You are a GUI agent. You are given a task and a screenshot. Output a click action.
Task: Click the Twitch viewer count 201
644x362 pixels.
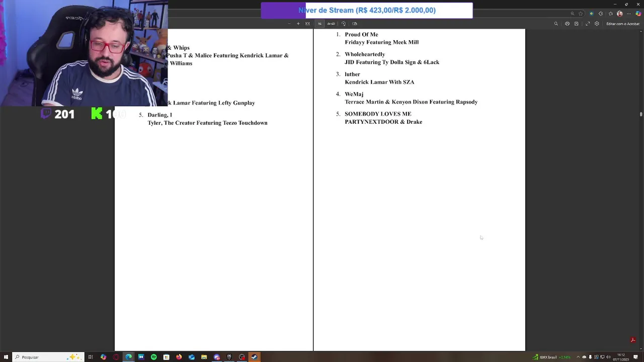click(64, 115)
